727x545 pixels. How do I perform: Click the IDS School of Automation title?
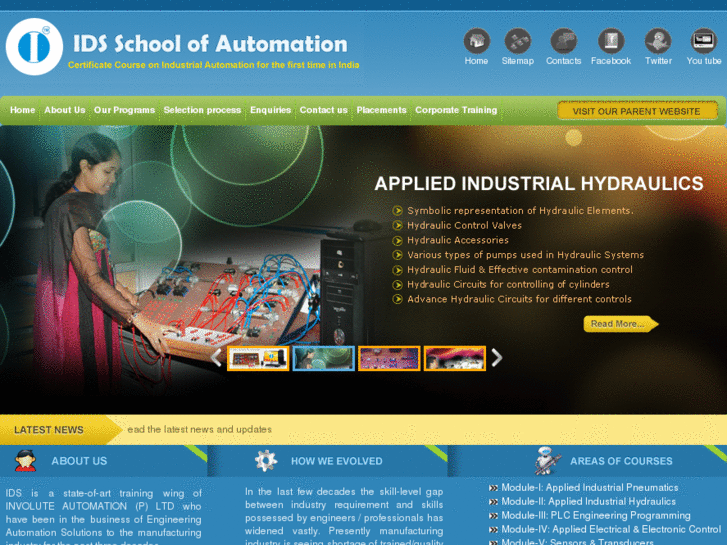(x=210, y=44)
